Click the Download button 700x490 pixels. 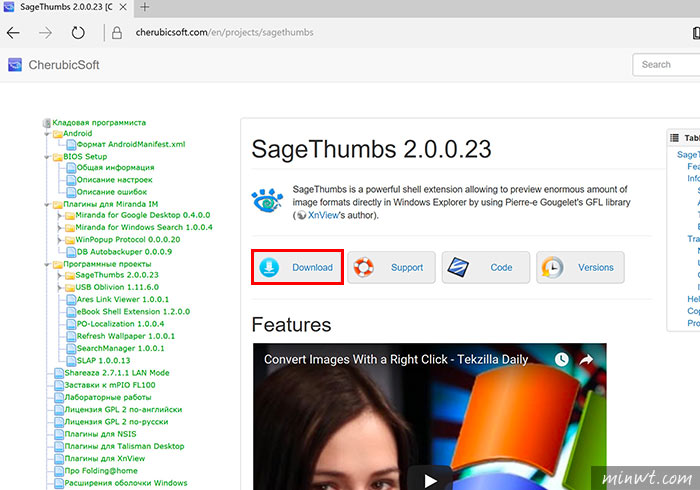pyautogui.click(x=297, y=267)
